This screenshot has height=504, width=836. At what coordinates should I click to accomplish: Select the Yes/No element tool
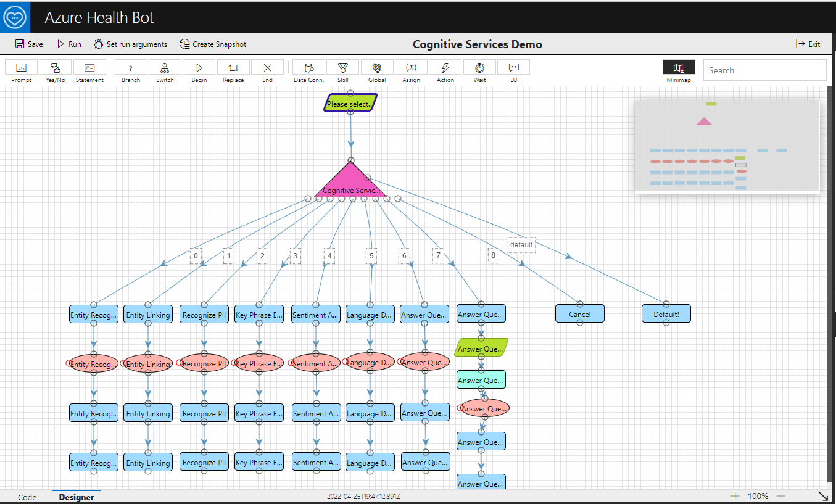pos(56,72)
